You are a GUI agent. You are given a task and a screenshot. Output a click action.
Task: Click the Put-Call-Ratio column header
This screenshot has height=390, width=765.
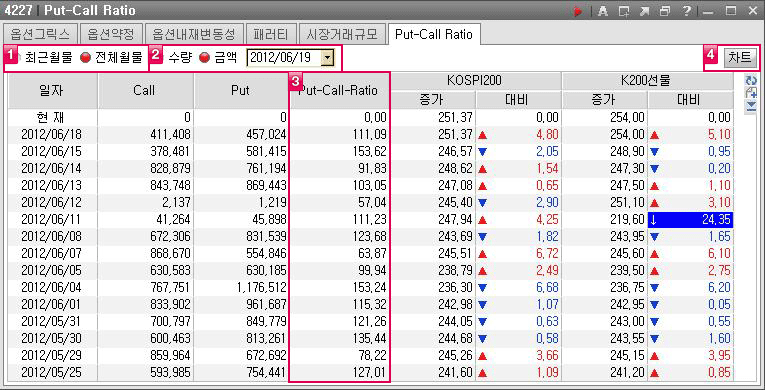[340, 91]
